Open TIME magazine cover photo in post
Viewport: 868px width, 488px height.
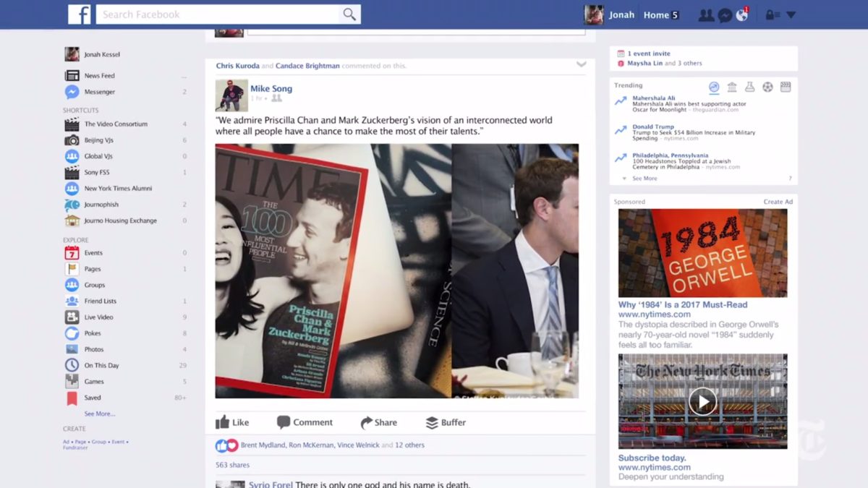tap(333, 270)
